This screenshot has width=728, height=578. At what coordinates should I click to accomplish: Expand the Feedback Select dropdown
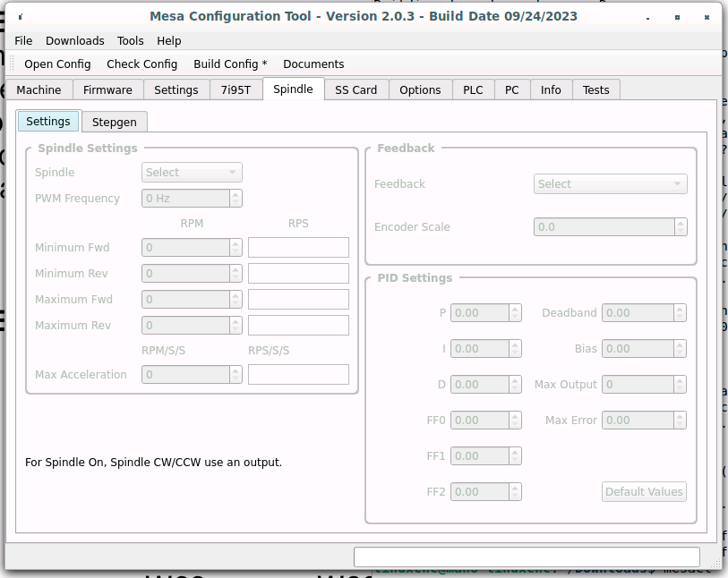(x=610, y=184)
